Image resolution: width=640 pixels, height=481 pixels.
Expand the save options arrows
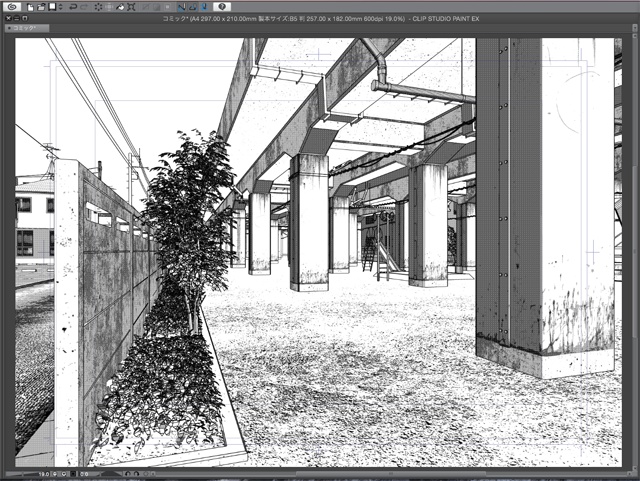click(60, 7)
